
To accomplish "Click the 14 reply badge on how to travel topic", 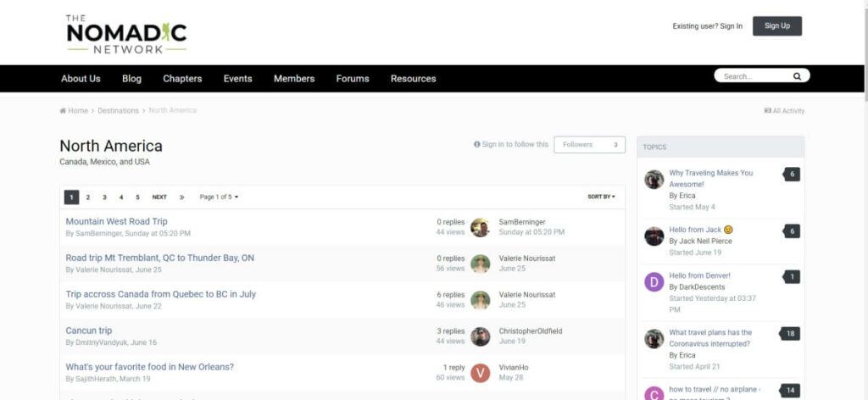I will point(790,391).
